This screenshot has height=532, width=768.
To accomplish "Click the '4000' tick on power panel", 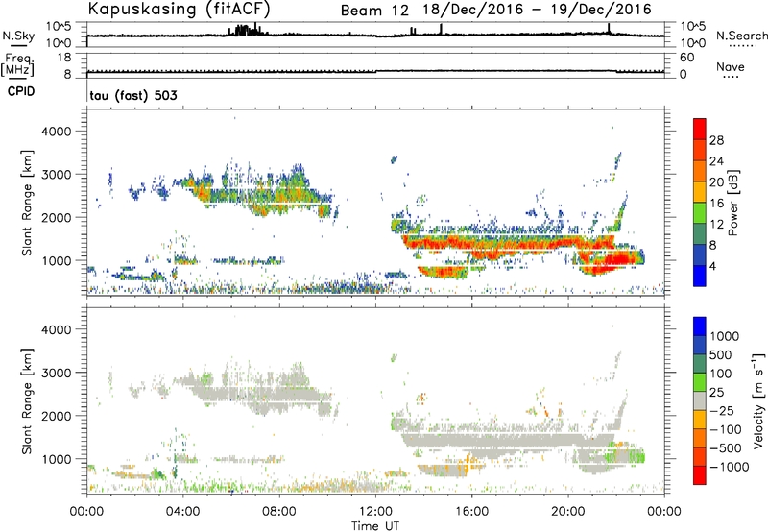I will (56, 132).
